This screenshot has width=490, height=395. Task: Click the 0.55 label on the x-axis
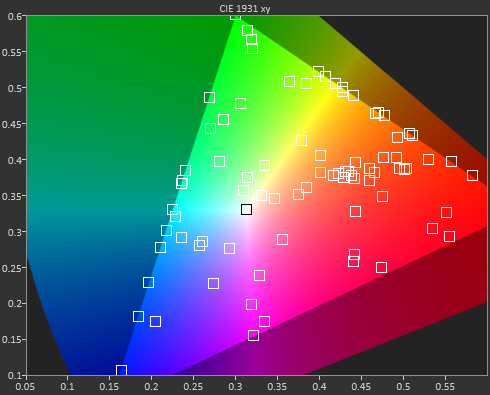click(445, 387)
